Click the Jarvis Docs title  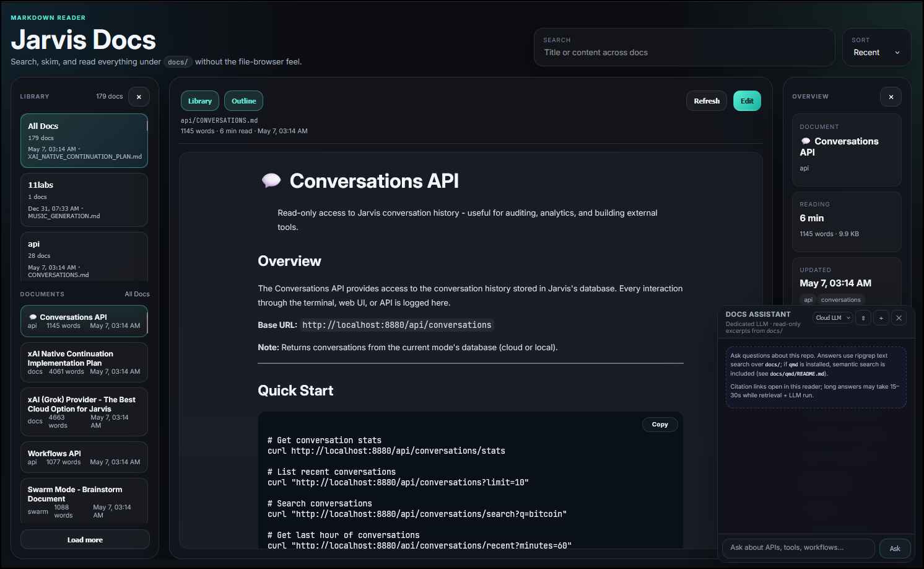point(83,40)
